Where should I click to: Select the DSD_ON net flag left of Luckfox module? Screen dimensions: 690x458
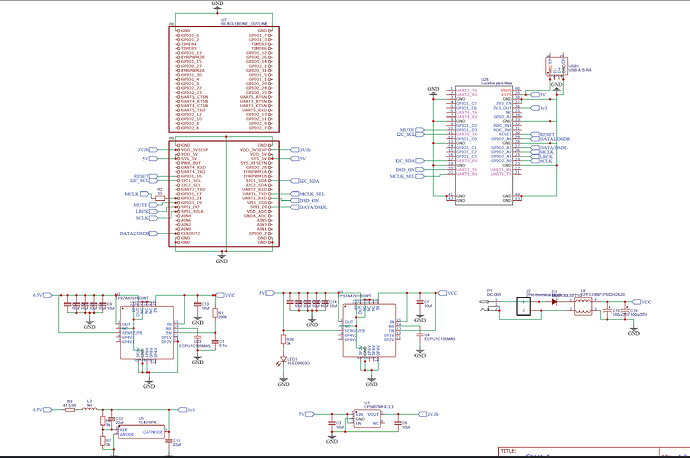[419, 169]
